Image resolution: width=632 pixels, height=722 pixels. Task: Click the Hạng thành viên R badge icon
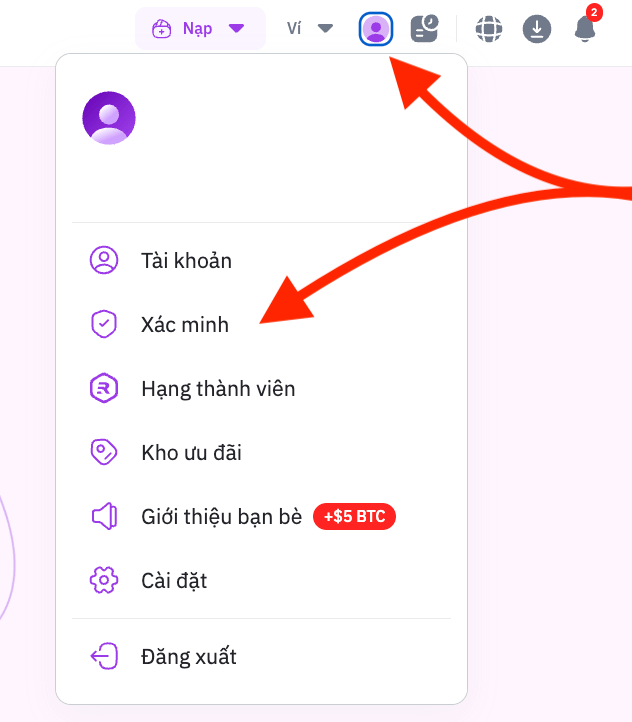(104, 388)
